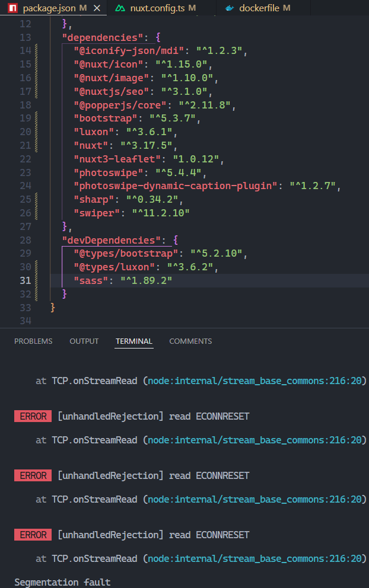
Task: Click the version value "1.0.12"
Action: tap(196, 159)
